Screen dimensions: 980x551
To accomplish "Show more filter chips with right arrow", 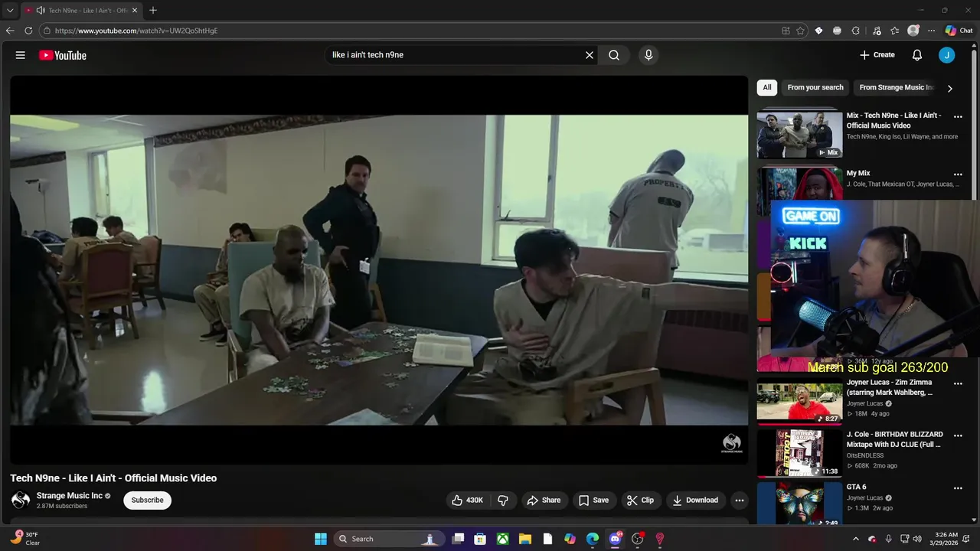I will [x=950, y=88].
